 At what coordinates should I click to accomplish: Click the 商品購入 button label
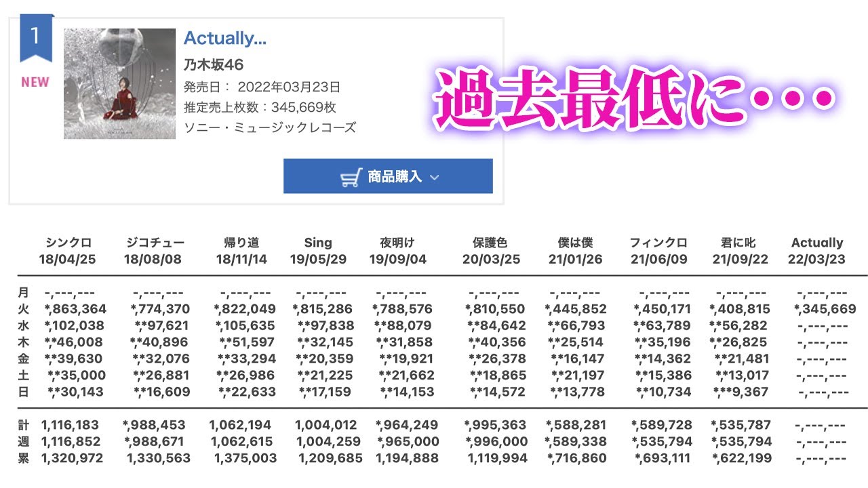click(395, 177)
